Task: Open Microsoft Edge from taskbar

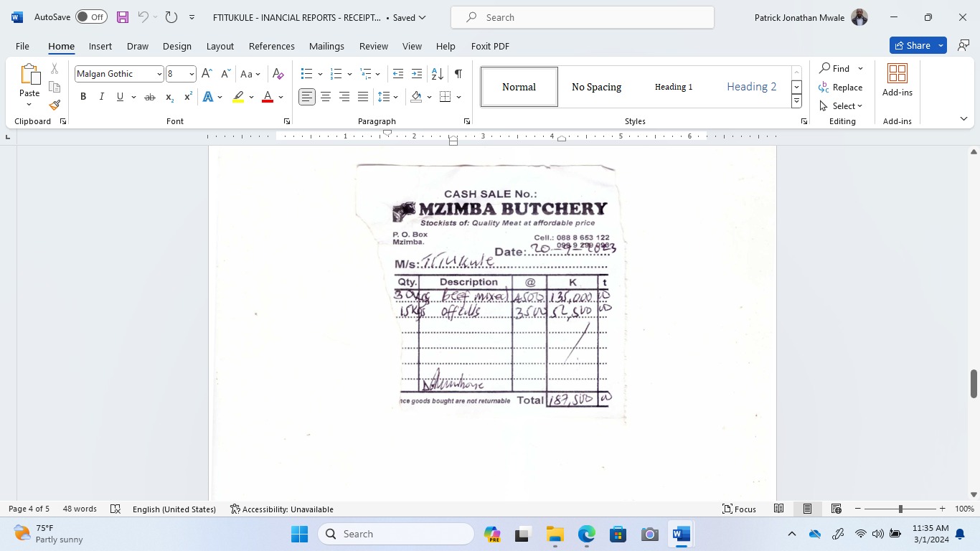Action: pos(586,534)
